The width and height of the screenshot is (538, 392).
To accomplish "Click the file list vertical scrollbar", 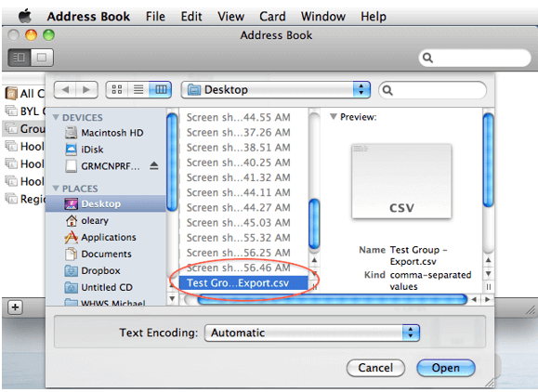I will 314,225.
